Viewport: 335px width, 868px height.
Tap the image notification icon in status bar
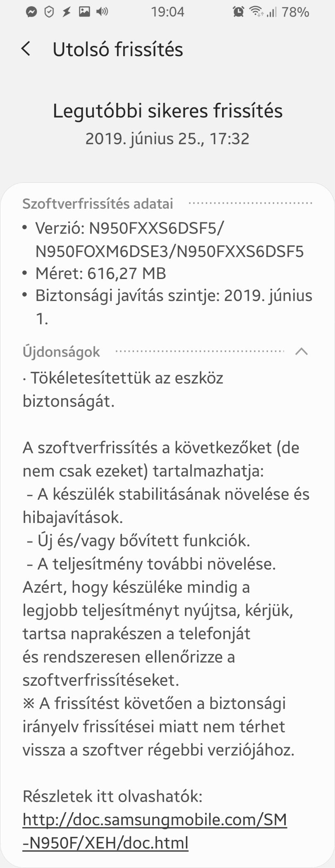[x=84, y=12]
